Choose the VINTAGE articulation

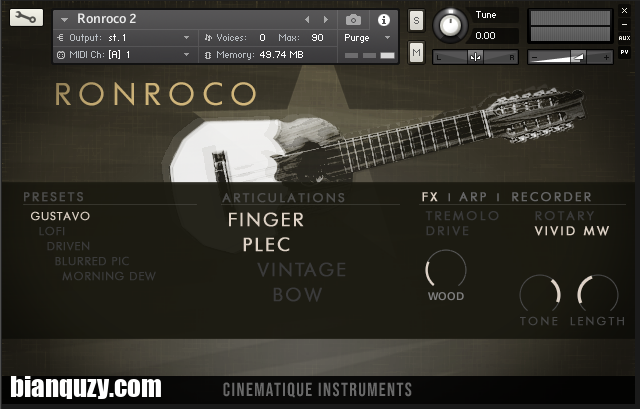[x=302, y=270]
